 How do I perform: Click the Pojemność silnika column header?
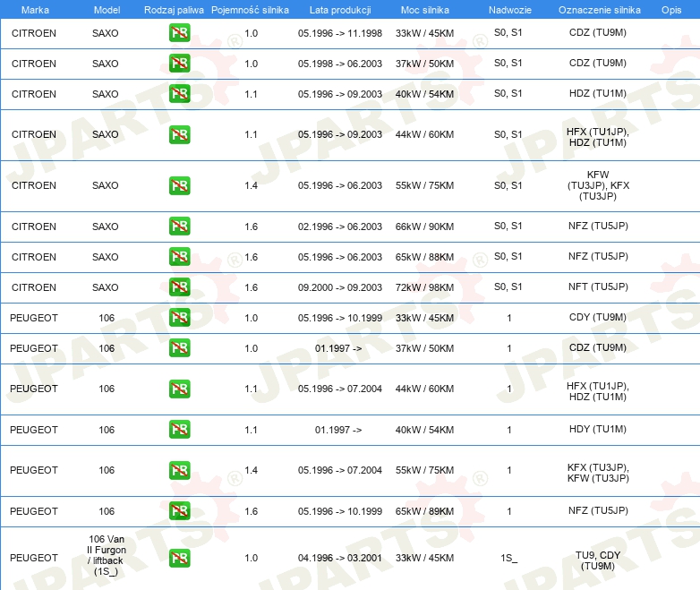tap(250, 10)
